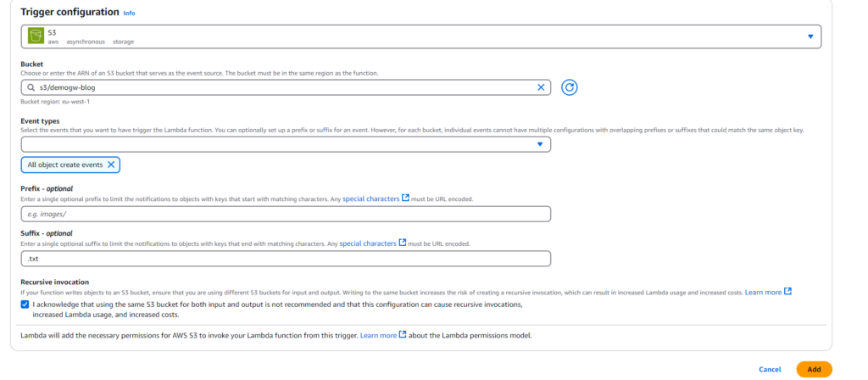Focus the Prefix optional input field
This screenshot has height=380, width=868.
(x=286, y=214)
